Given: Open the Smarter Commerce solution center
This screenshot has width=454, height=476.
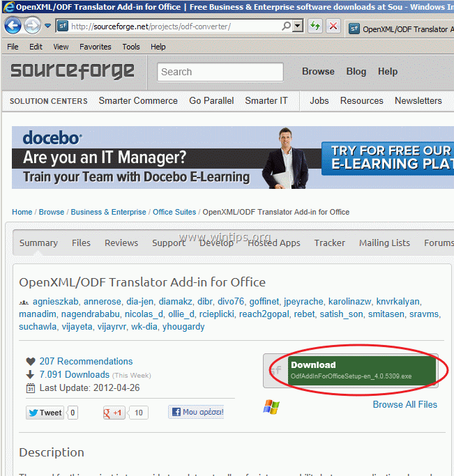Looking at the screenshot, I should tap(138, 100).
